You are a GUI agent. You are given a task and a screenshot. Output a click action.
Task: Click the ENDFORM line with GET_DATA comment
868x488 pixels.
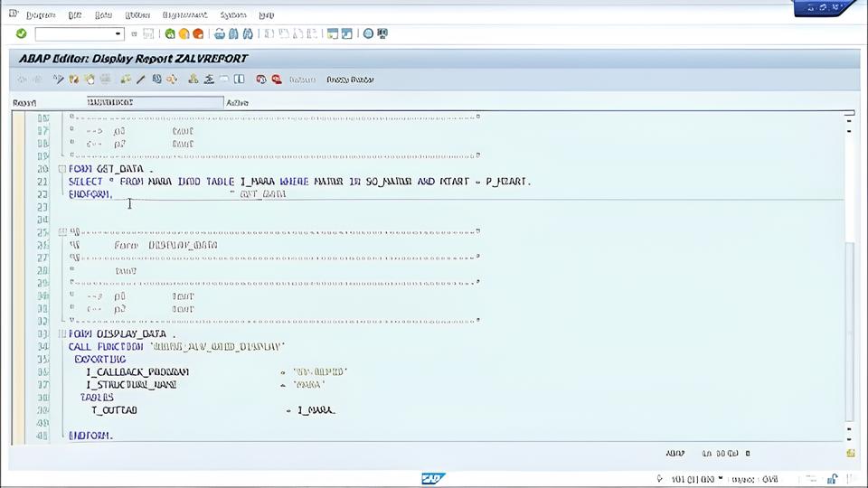[x=177, y=194]
